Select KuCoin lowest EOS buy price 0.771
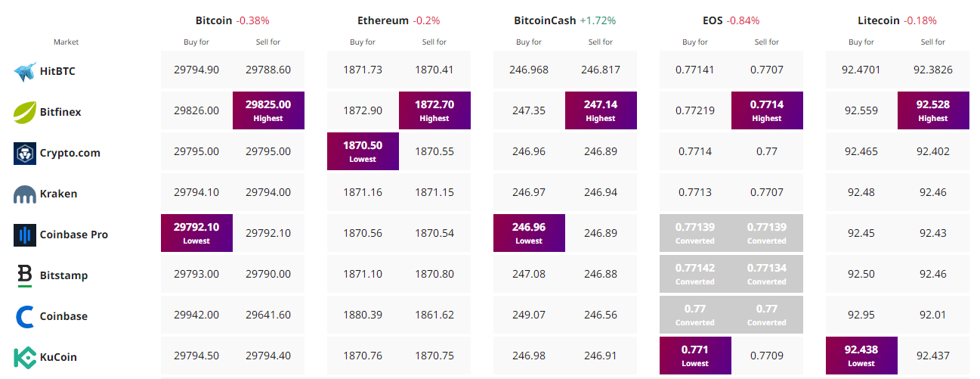The height and width of the screenshot is (379, 980). (x=695, y=356)
